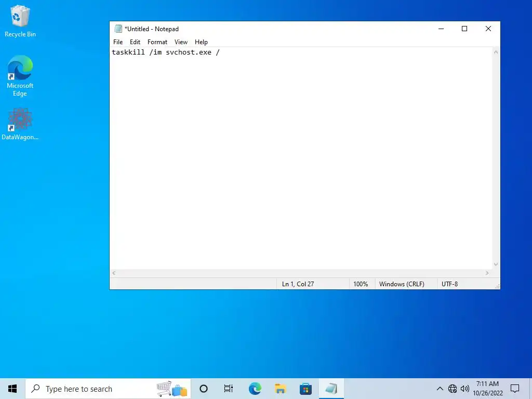The width and height of the screenshot is (532, 399).
Task: Open the Edit menu in Notepad
Action: (x=135, y=42)
